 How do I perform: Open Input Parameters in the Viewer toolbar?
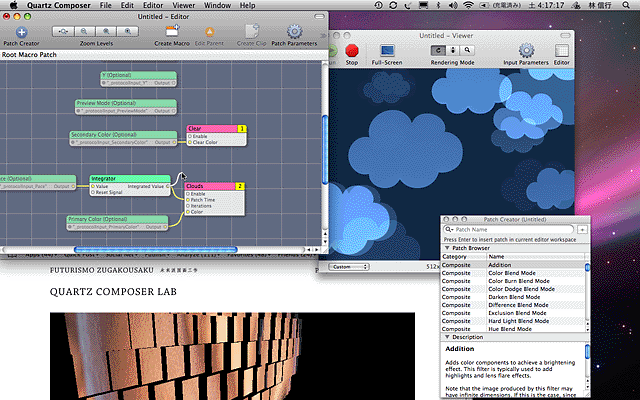526,51
